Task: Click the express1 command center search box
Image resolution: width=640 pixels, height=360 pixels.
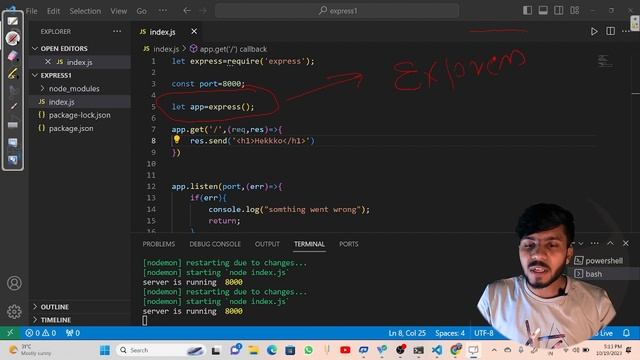Action: pos(337,11)
